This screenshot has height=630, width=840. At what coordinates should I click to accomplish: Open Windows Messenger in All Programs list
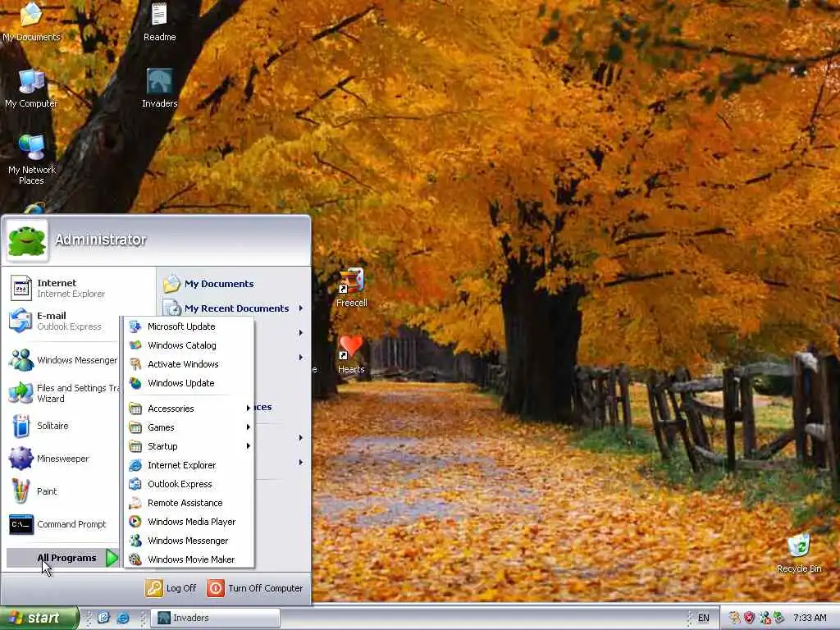(189, 541)
